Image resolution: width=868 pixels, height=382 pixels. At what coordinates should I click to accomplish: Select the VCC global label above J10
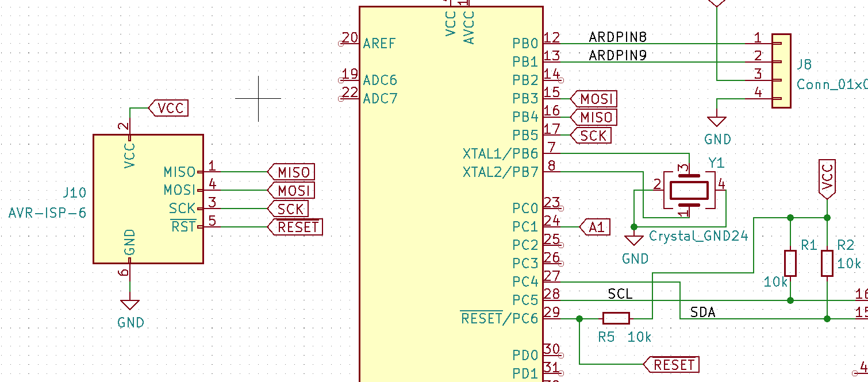click(168, 108)
